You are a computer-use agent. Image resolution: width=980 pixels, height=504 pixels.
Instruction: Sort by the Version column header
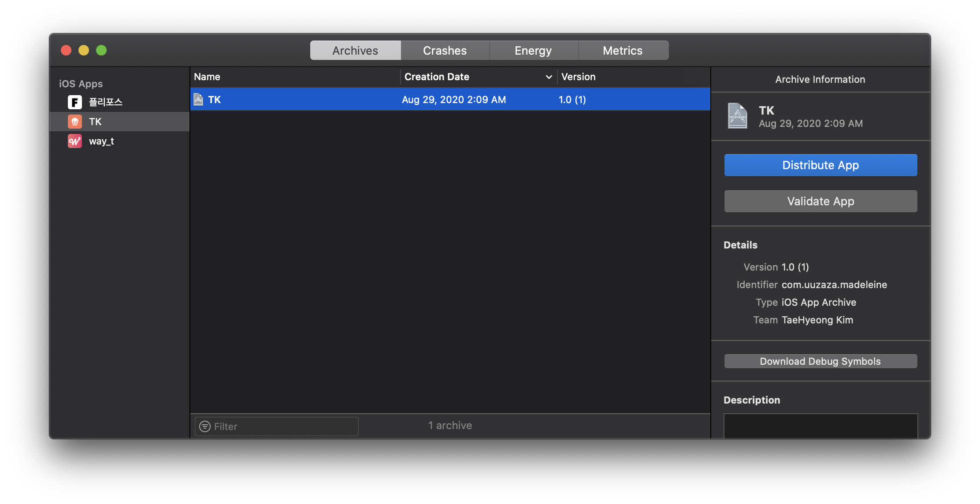[x=578, y=77]
